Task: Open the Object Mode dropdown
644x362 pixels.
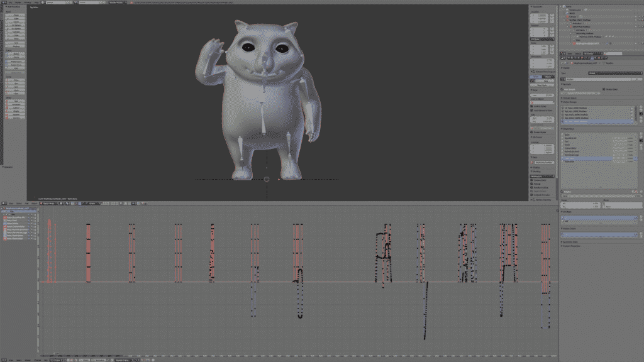Action: click(x=48, y=203)
